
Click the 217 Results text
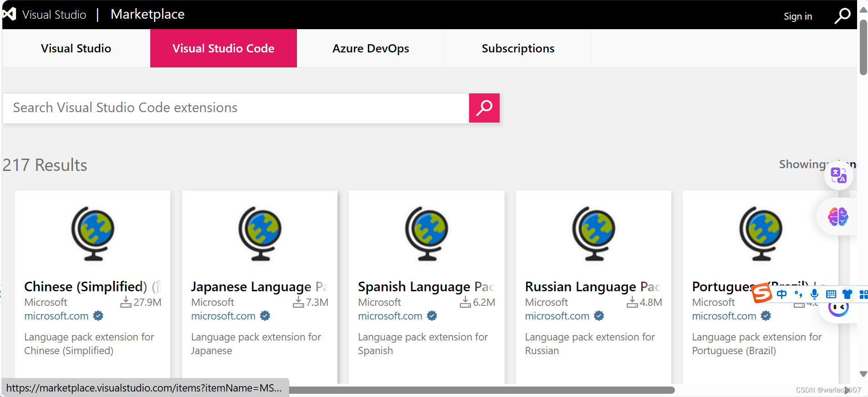point(45,165)
